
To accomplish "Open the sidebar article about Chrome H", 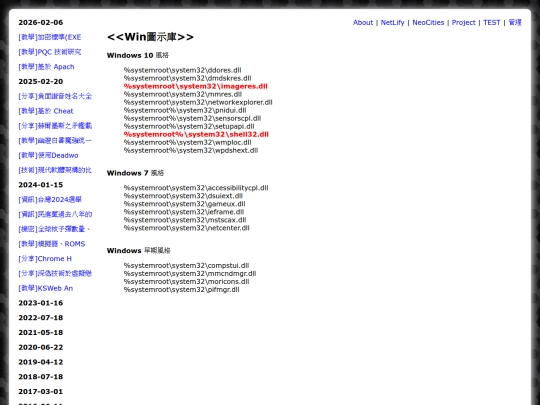I will (x=45, y=259).
